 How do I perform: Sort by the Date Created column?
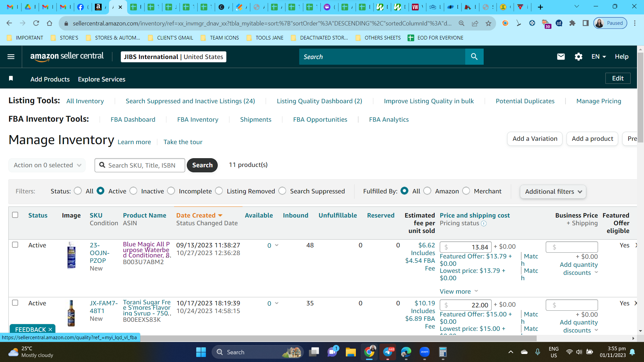pyautogui.click(x=199, y=216)
